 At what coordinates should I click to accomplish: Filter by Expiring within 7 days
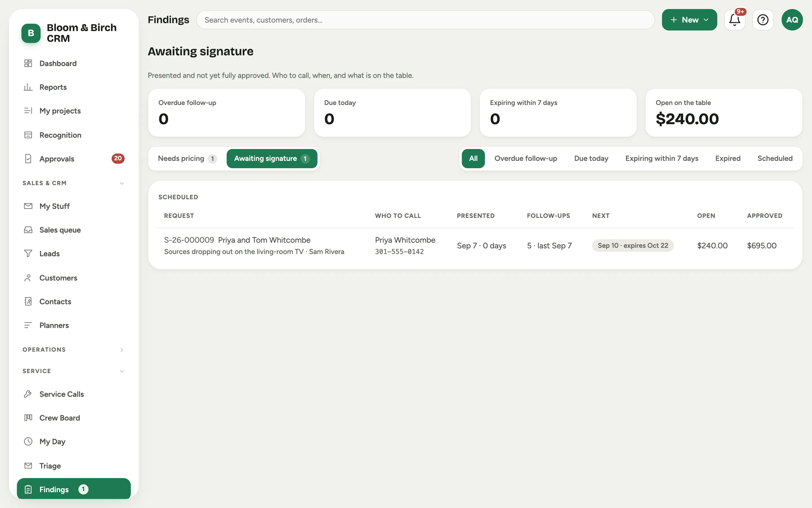661,159
